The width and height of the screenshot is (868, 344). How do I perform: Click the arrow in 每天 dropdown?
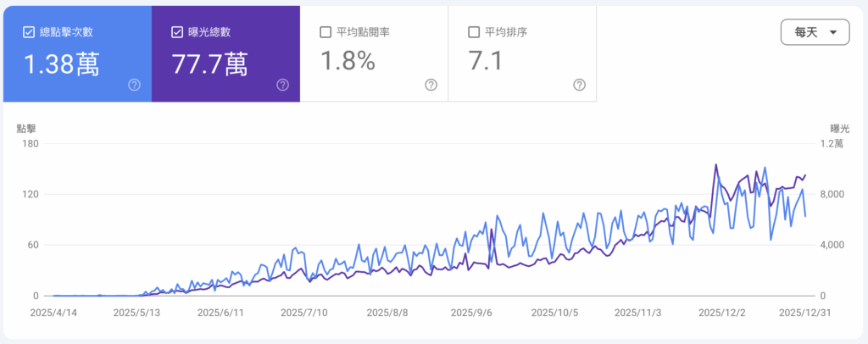[834, 33]
